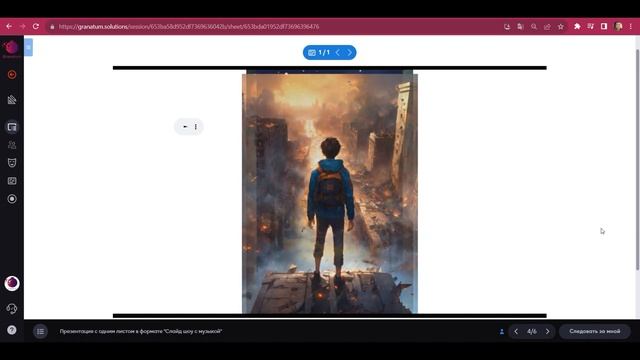
Task: Click the 'Следовать за мной' button
Action: pyautogui.click(x=595, y=331)
